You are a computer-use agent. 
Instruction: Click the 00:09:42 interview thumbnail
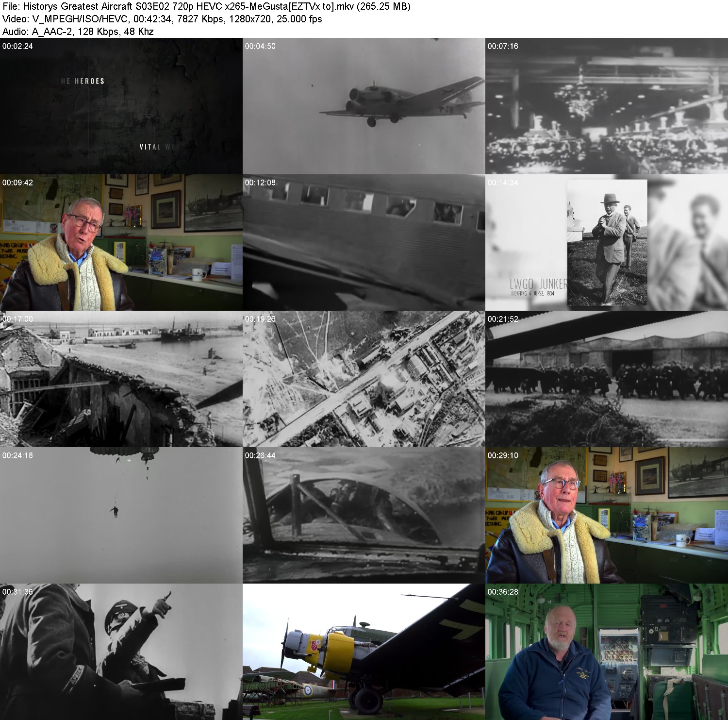[121, 243]
